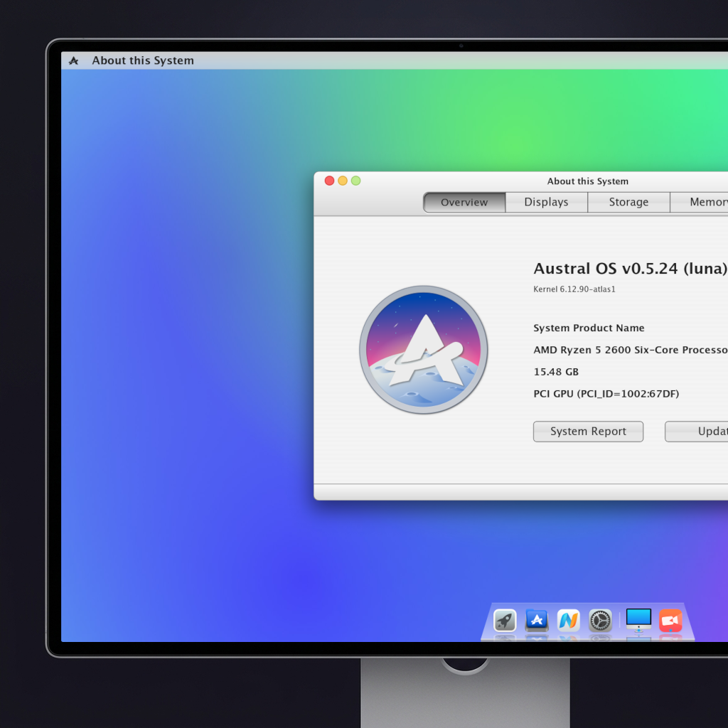Click the Austral OS v0.5.24 (luna) heading

(x=631, y=268)
